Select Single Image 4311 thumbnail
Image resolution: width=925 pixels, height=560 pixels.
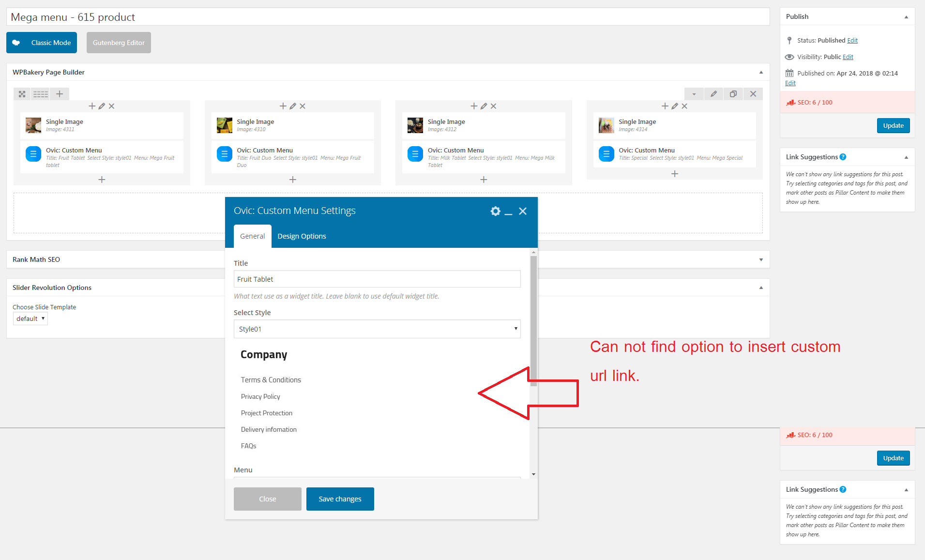click(x=33, y=125)
